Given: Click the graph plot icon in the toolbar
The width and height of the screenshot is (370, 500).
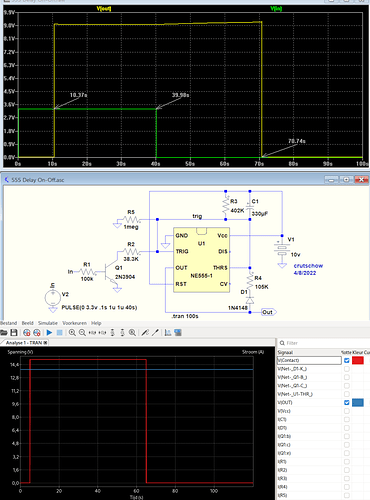Looking at the screenshot, I should (168, 332).
